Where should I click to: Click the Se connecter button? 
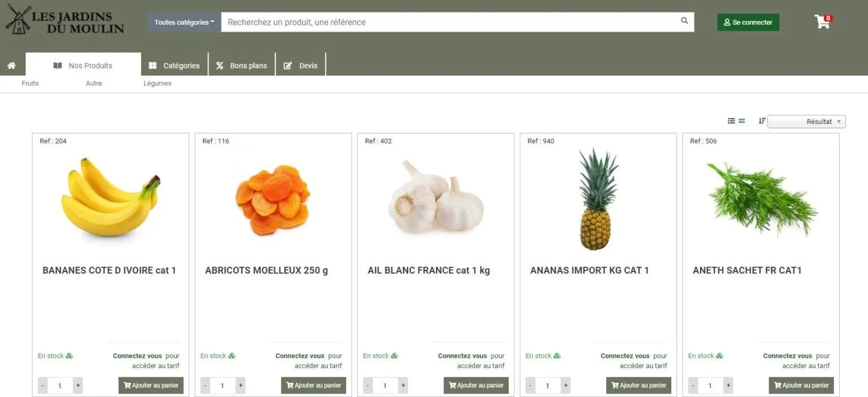coord(748,22)
